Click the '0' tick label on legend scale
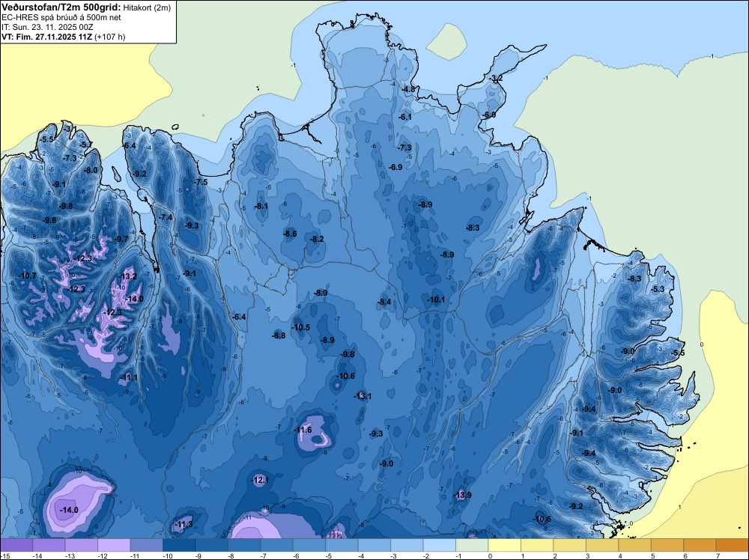Viewport: 749px width, 560px height. pos(490,556)
